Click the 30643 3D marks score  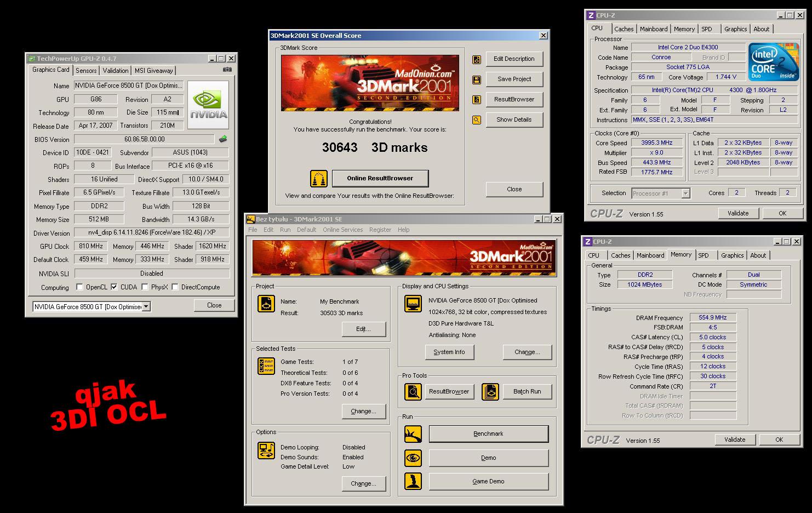[x=375, y=147]
